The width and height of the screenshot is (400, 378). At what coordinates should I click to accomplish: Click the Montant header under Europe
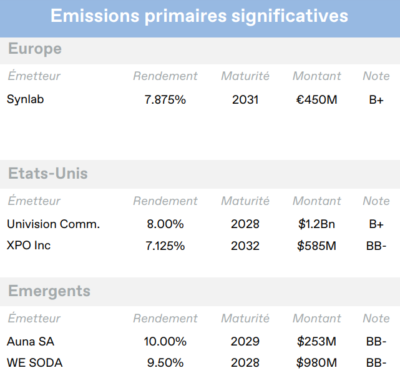pyautogui.click(x=317, y=76)
